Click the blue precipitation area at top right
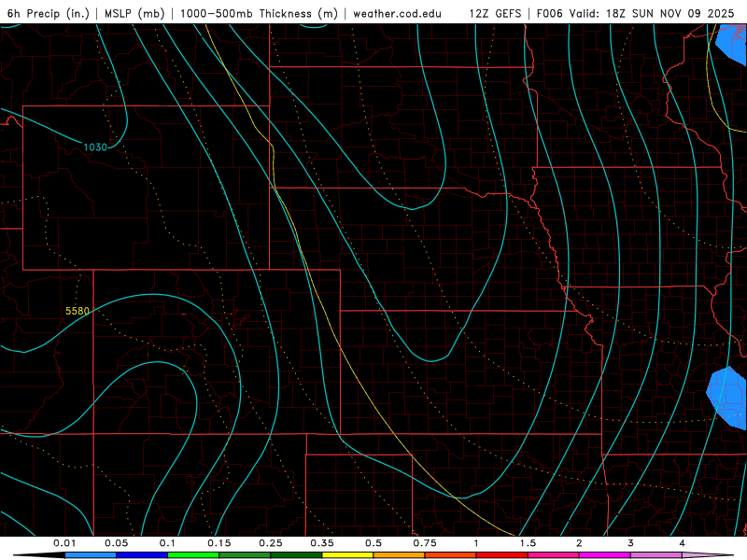 click(x=734, y=43)
